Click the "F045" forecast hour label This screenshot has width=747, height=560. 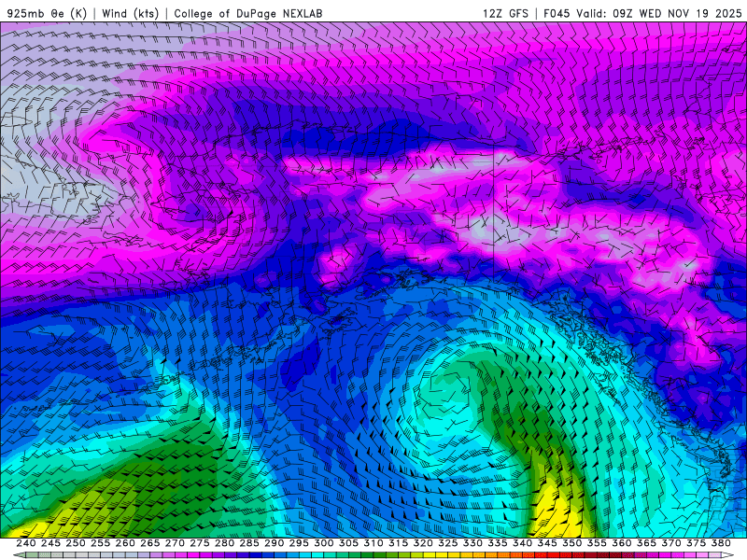tap(557, 13)
